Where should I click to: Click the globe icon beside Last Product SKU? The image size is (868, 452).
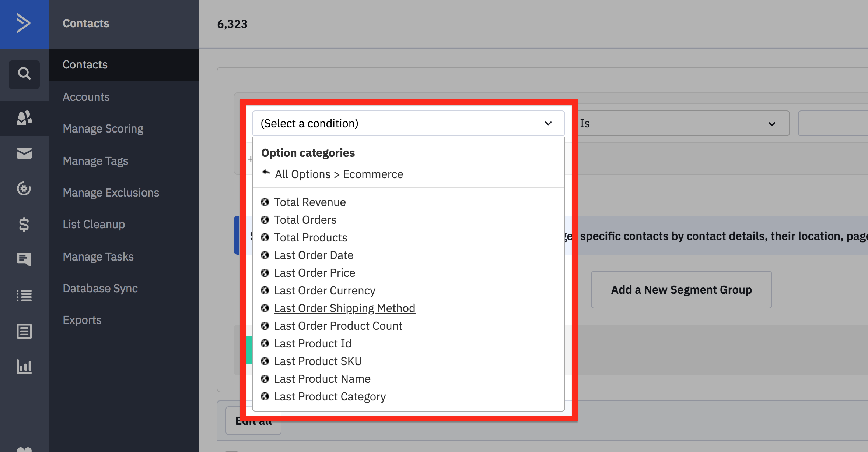265,361
